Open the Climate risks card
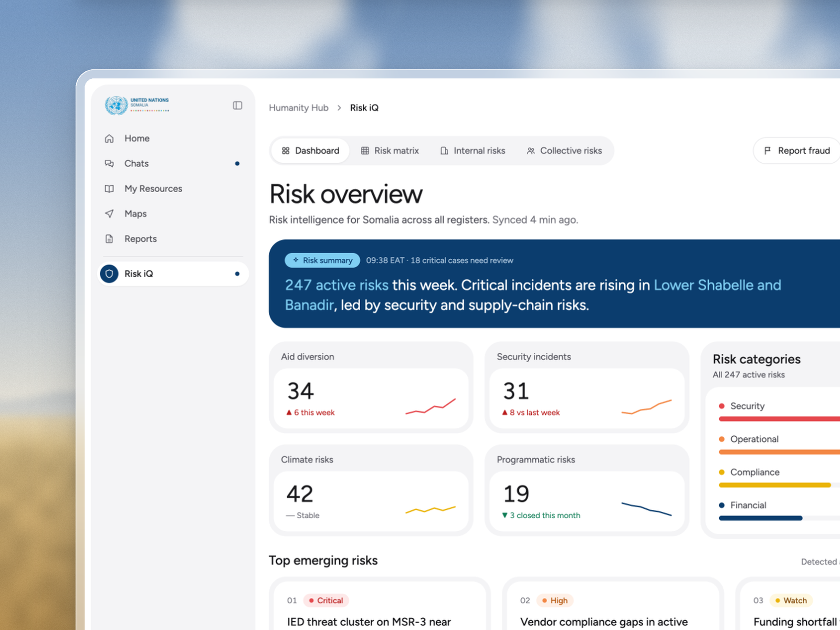 click(x=371, y=490)
